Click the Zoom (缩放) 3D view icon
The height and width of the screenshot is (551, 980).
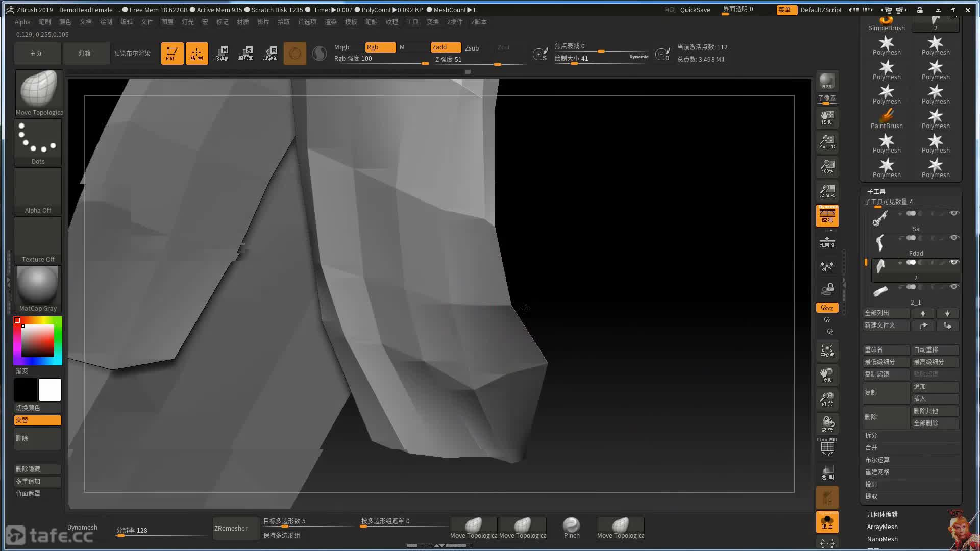pyautogui.click(x=827, y=399)
